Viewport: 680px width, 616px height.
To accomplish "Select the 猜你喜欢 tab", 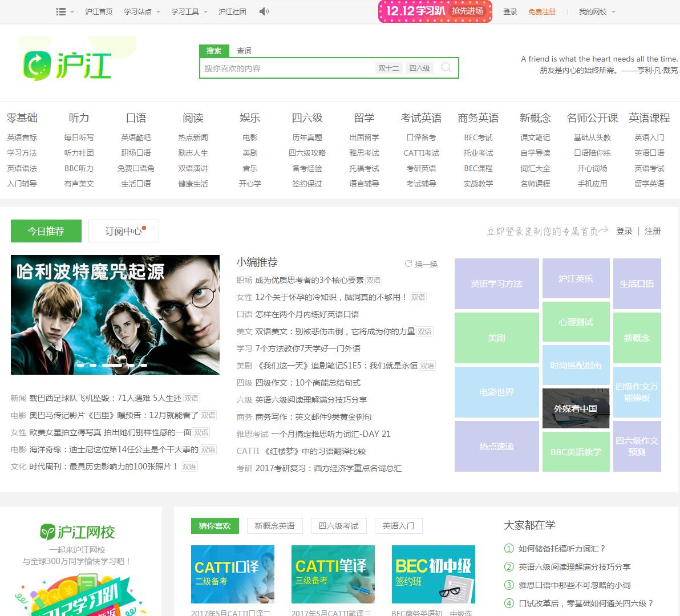I will (214, 526).
